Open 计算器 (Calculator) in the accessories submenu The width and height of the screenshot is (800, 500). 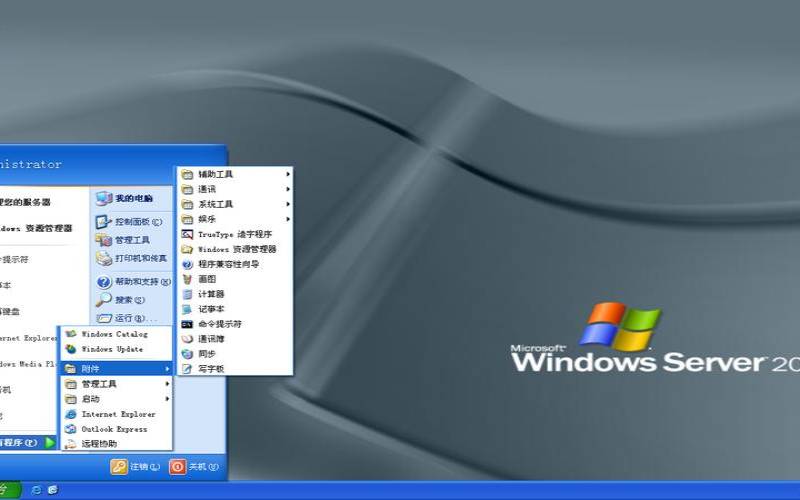[235, 294]
